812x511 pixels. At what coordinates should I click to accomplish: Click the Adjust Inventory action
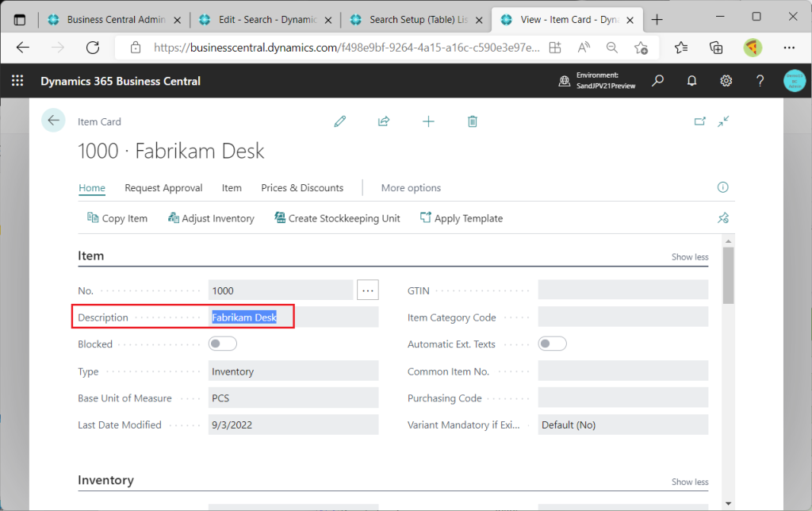211,218
